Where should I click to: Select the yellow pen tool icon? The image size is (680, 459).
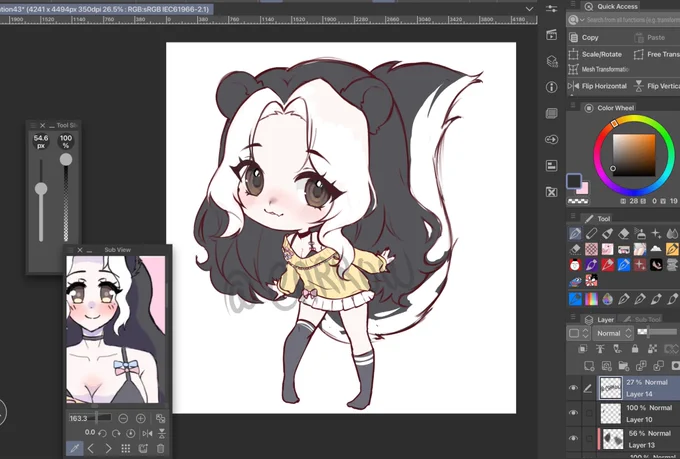coord(672,249)
